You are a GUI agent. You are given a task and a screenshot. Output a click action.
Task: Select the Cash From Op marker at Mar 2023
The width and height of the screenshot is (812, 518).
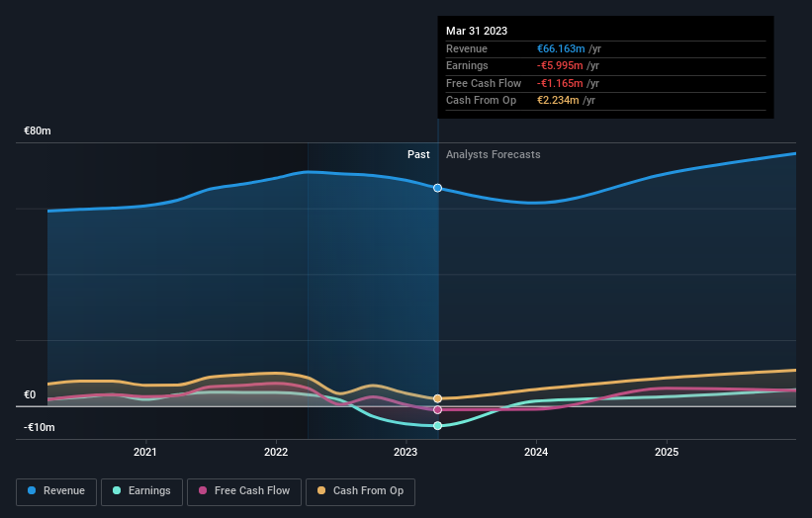click(437, 398)
